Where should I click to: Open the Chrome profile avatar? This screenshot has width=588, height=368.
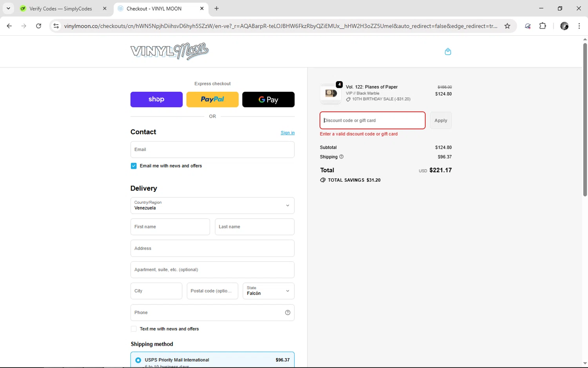[x=564, y=26]
